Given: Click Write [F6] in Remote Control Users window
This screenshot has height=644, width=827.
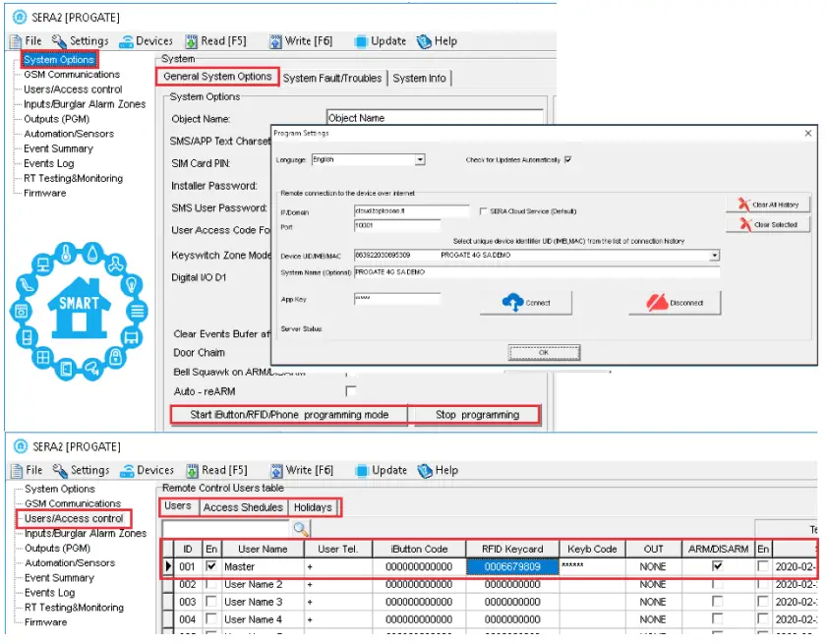Looking at the screenshot, I should point(302,470).
